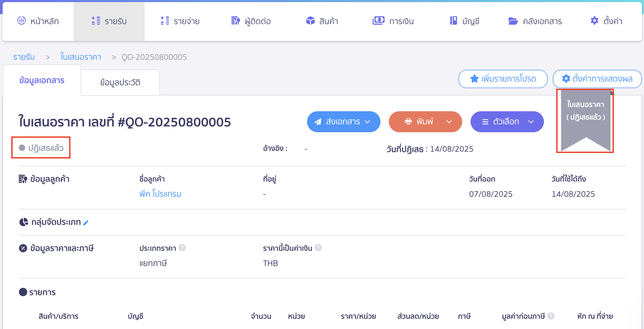Click the product box icon beside สินค้า
Screen dimensions: 644x329
pyautogui.click(x=310, y=20)
